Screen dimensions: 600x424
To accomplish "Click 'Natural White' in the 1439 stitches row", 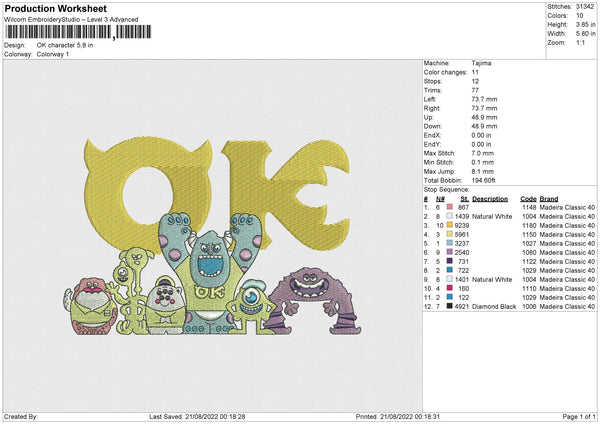I will [492, 217].
